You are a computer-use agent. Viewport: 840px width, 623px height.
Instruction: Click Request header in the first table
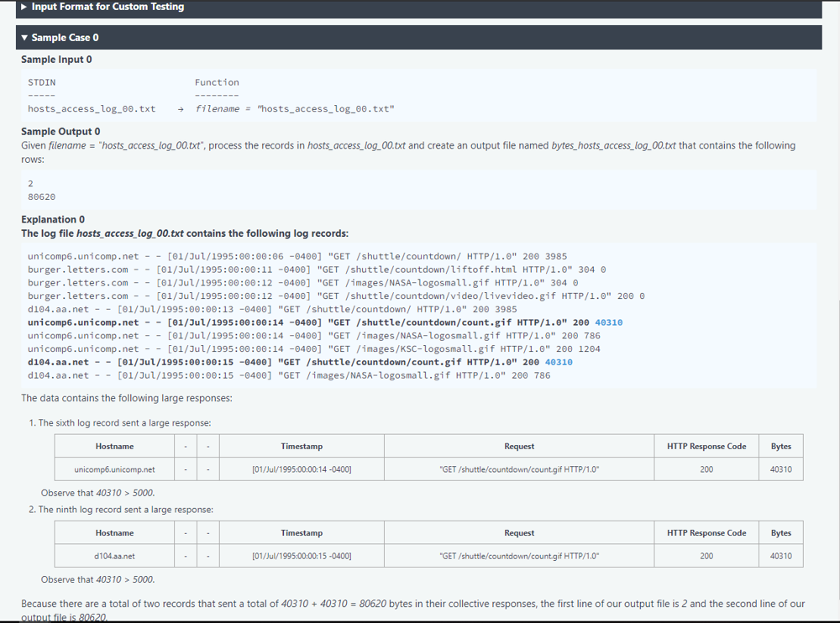(x=519, y=447)
